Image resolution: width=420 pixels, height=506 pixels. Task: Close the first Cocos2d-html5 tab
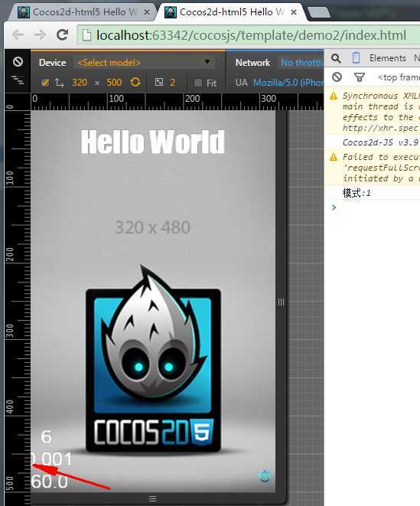[146, 12]
